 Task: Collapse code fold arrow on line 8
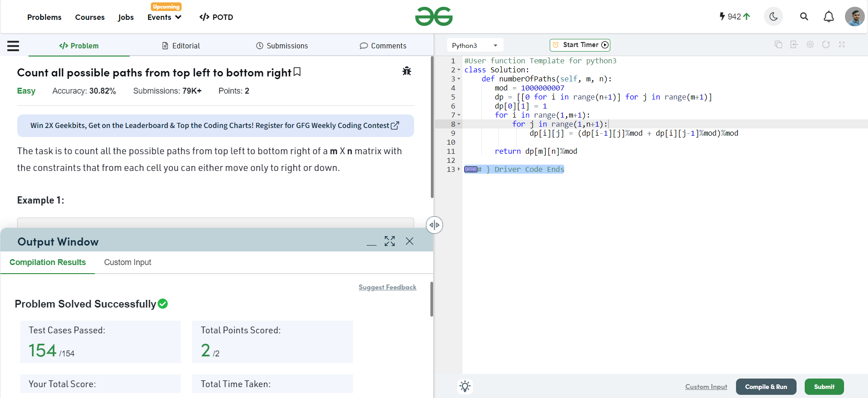tap(459, 124)
